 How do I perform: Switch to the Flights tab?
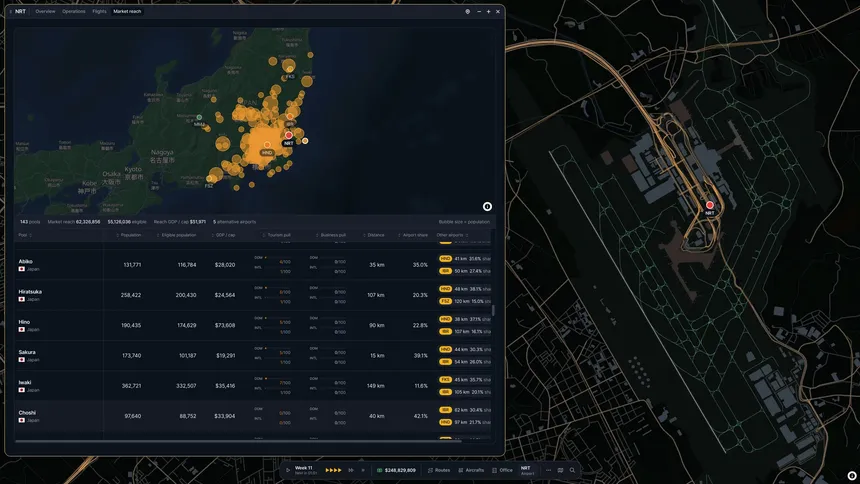(x=99, y=11)
